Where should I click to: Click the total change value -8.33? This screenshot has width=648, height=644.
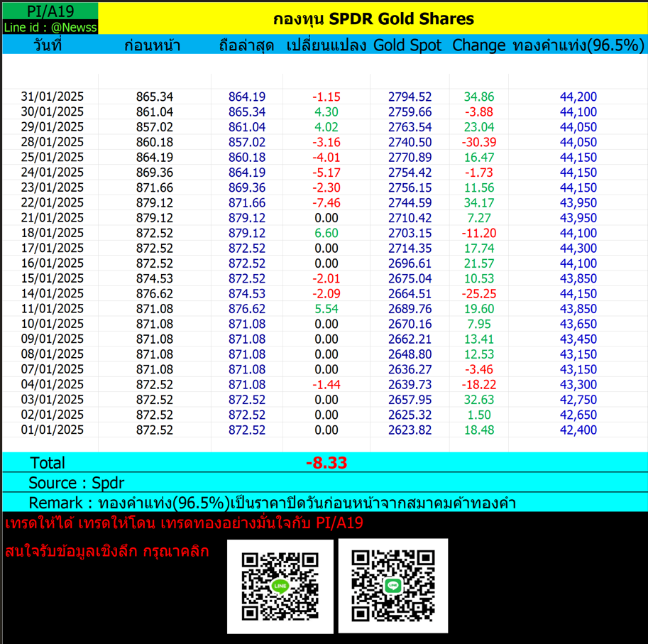326,462
